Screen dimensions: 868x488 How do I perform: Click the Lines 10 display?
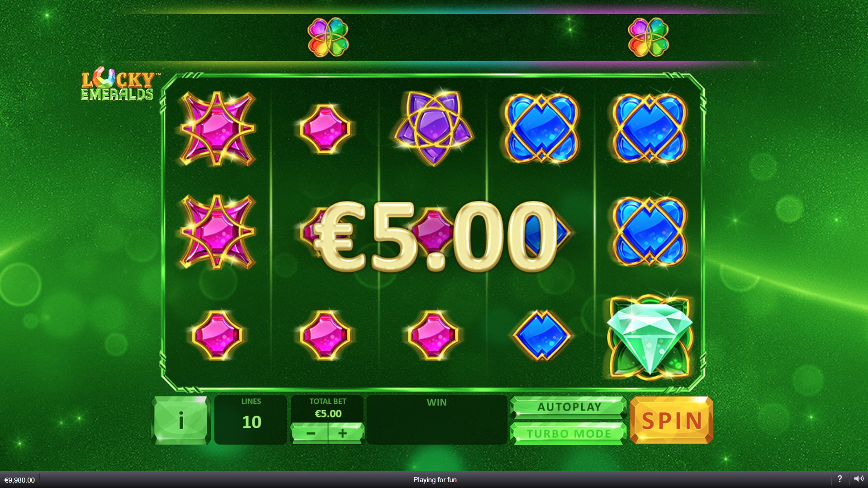(x=251, y=420)
